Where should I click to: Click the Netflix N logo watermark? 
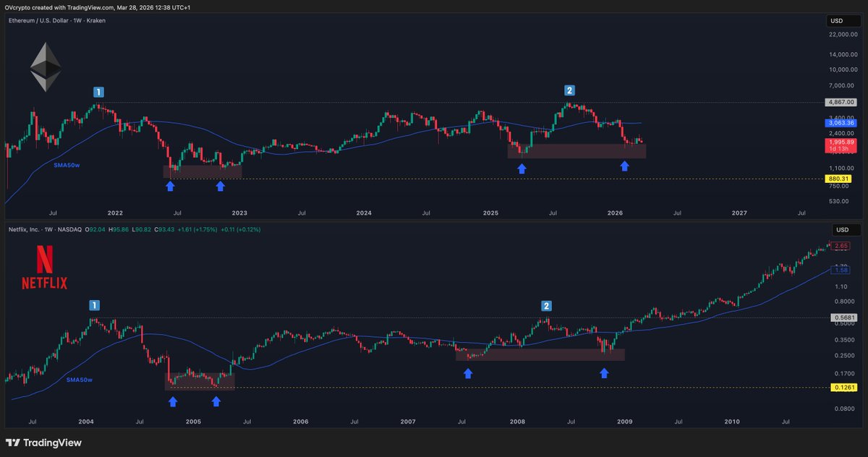pos(43,259)
